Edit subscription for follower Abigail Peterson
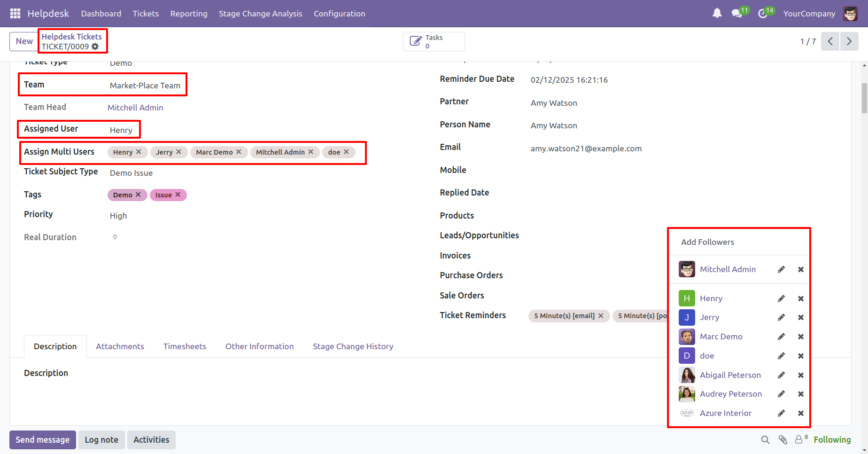The width and height of the screenshot is (868, 454). [781, 375]
